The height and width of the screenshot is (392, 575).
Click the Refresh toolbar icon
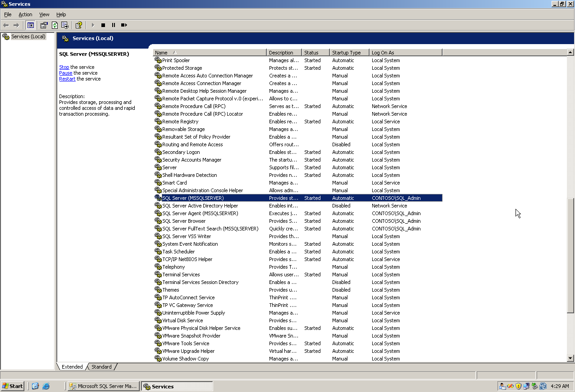(55, 25)
